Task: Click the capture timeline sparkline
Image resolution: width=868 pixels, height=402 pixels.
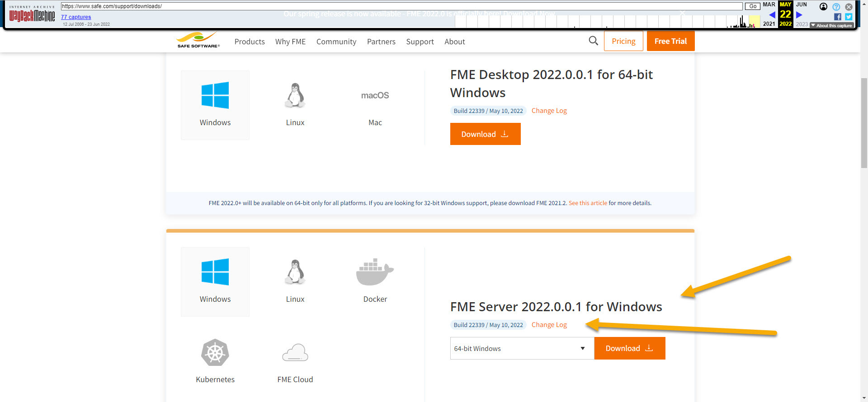Action: coord(607,21)
